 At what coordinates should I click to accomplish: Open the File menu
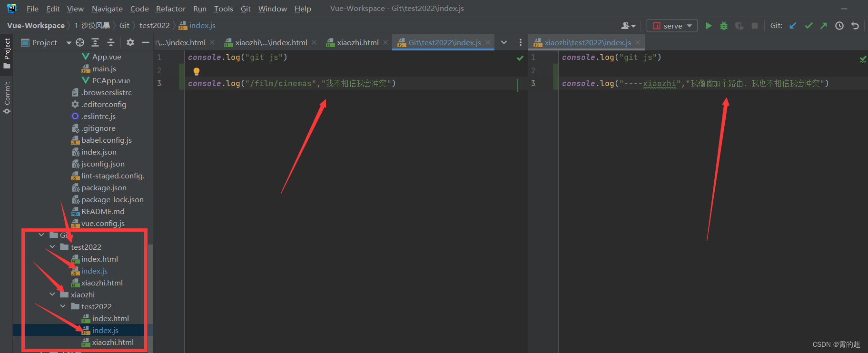coord(32,9)
